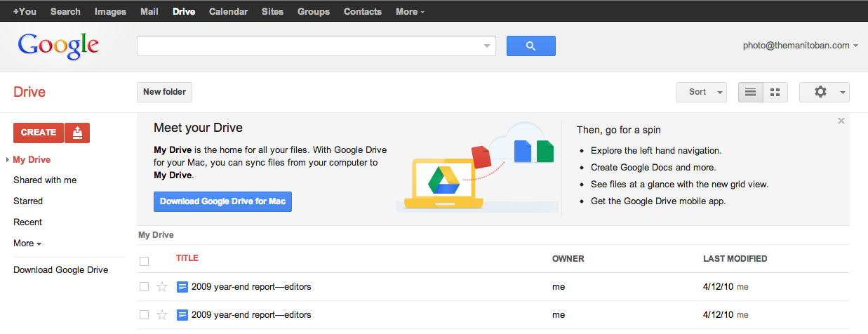Check the first document's checkbox

tap(145, 286)
